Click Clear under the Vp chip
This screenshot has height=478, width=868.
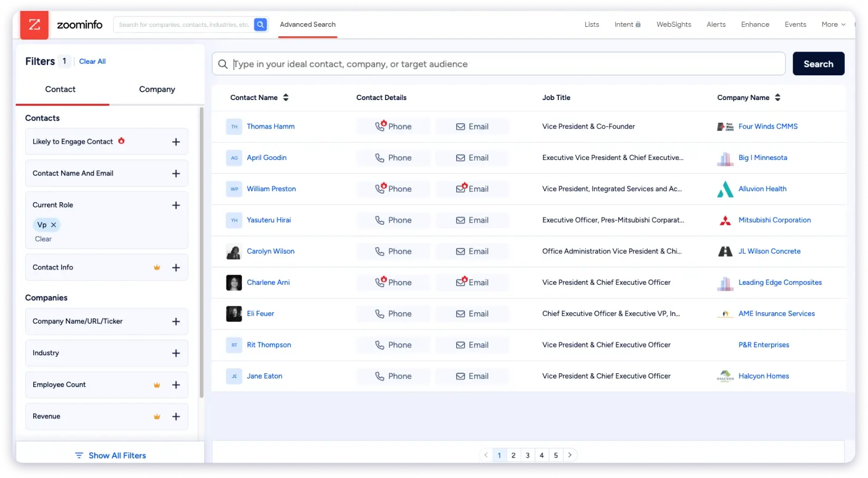[x=43, y=239]
